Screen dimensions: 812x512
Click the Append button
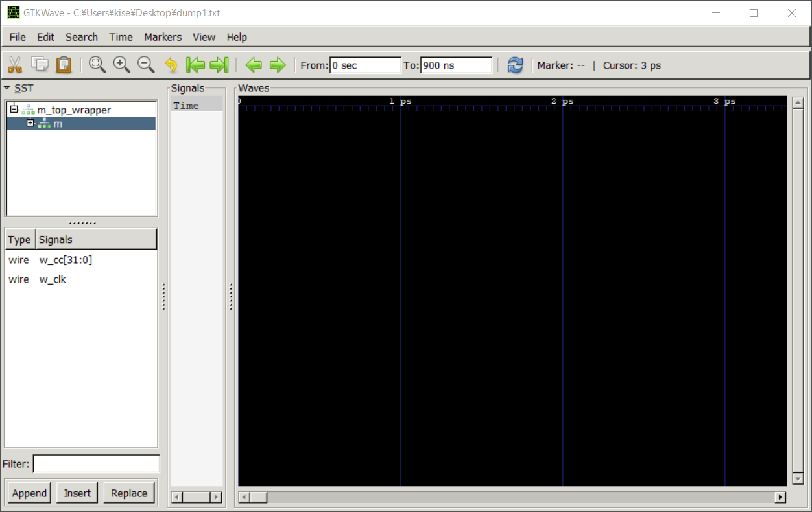click(x=29, y=493)
